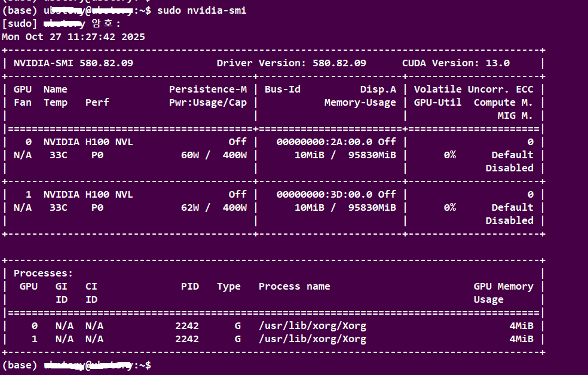Click the 'Persistence-M' column header
The width and height of the screenshot is (588, 375).
tap(207, 90)
